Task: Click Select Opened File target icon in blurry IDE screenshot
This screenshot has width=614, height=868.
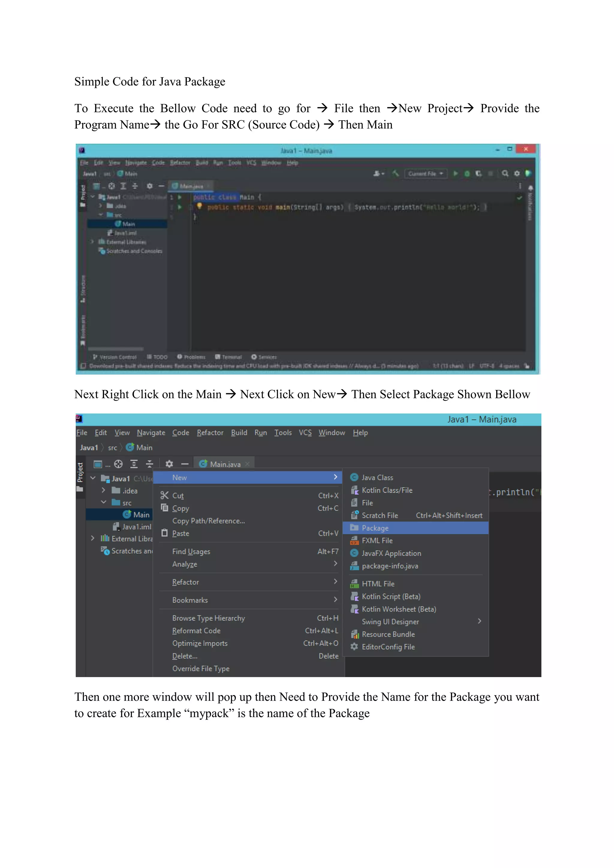Action: click(x=112, y=186)
